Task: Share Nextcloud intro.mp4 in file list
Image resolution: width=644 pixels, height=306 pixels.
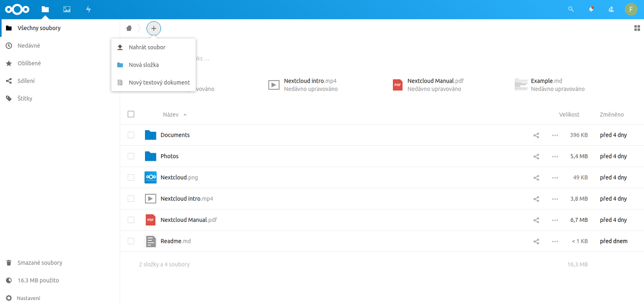Action: (x=536, y=199)
